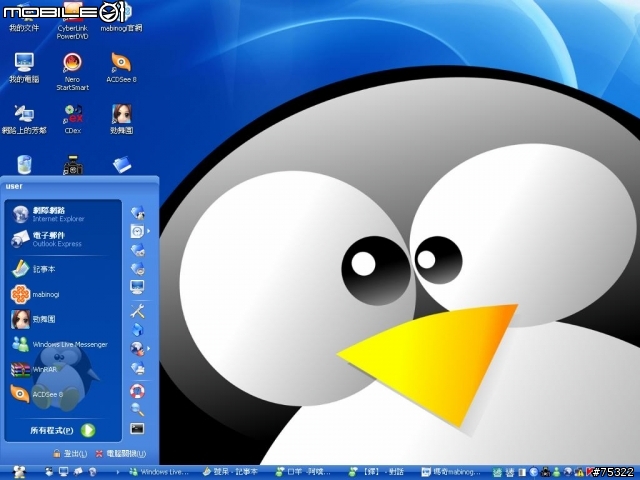Select the Nero StartSmart desktop icon
The width and height of the screenshot is (640, 480).
(x=72, y=72)
